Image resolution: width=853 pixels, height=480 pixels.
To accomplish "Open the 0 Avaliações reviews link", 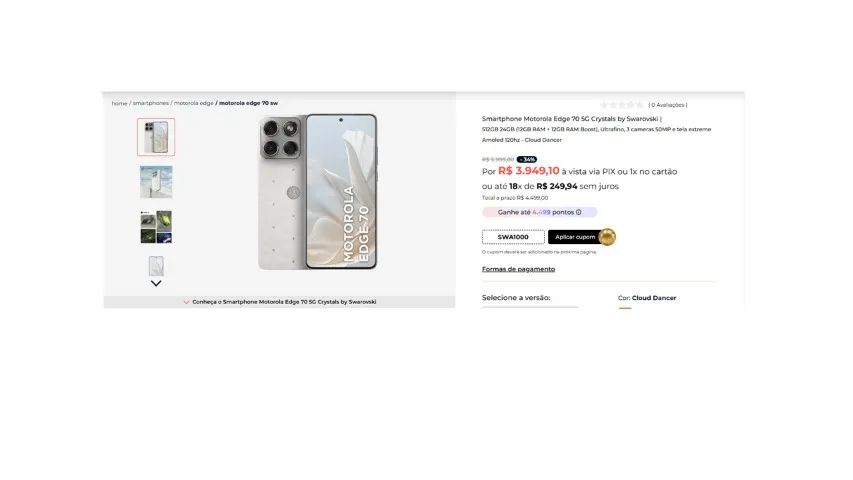I will click(x=667, y=105).
